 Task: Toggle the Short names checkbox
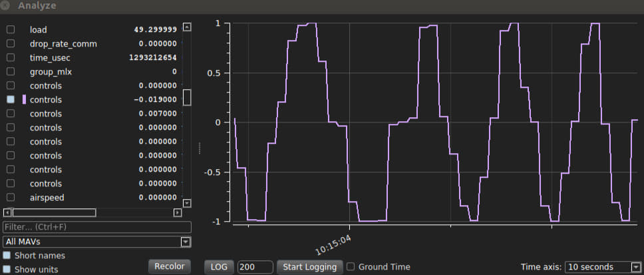[7, 256]
